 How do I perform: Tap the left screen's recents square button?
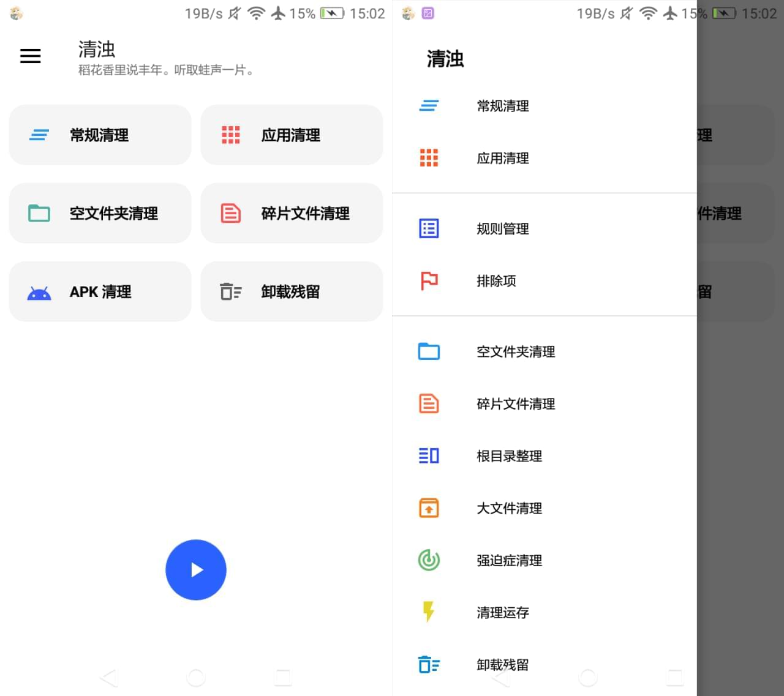283,677
